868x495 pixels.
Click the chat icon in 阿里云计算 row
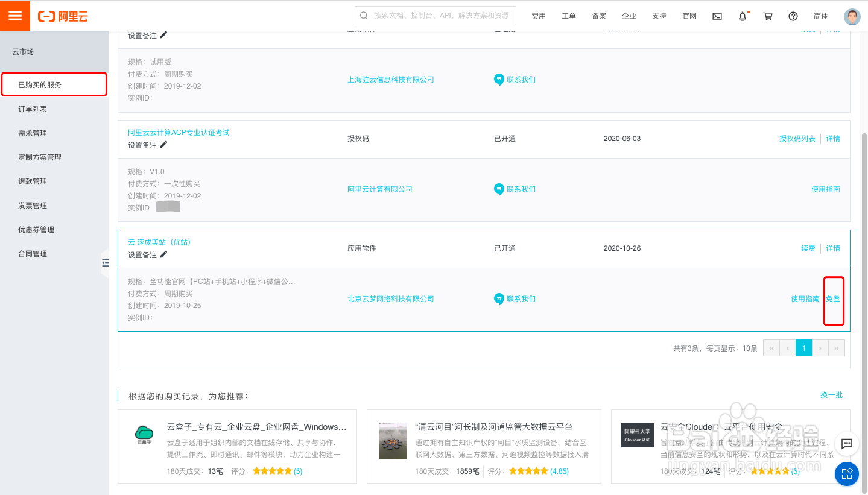pyautogui.click(x=499, y=189)
